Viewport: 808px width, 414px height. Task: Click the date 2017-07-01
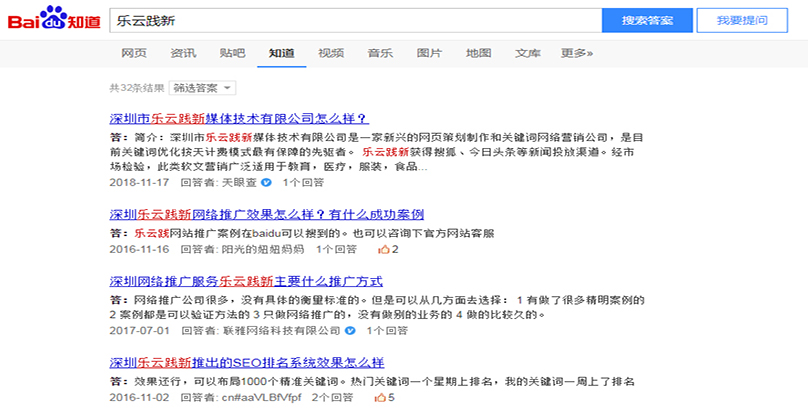[139, 330]
